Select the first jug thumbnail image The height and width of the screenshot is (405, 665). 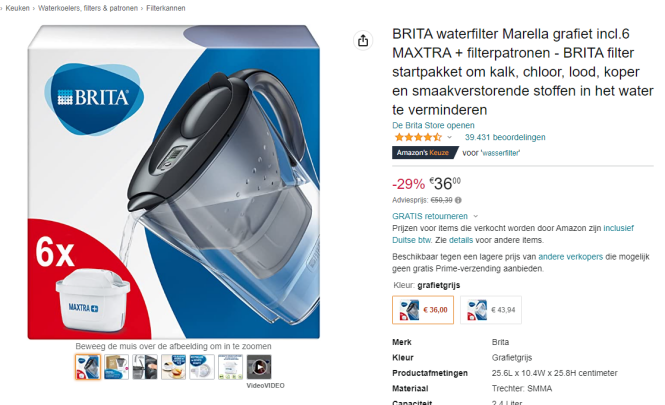(88, 367)
